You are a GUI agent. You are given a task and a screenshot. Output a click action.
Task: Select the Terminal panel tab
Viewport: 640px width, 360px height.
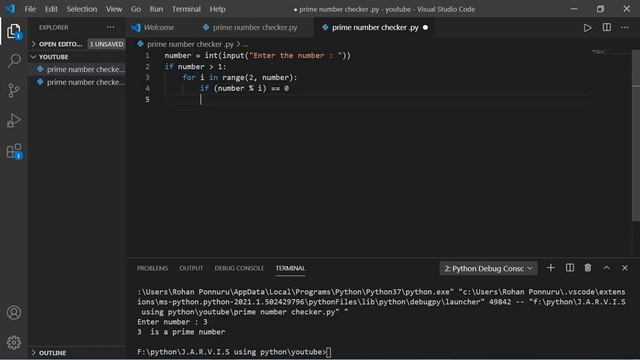pos(290,268)
